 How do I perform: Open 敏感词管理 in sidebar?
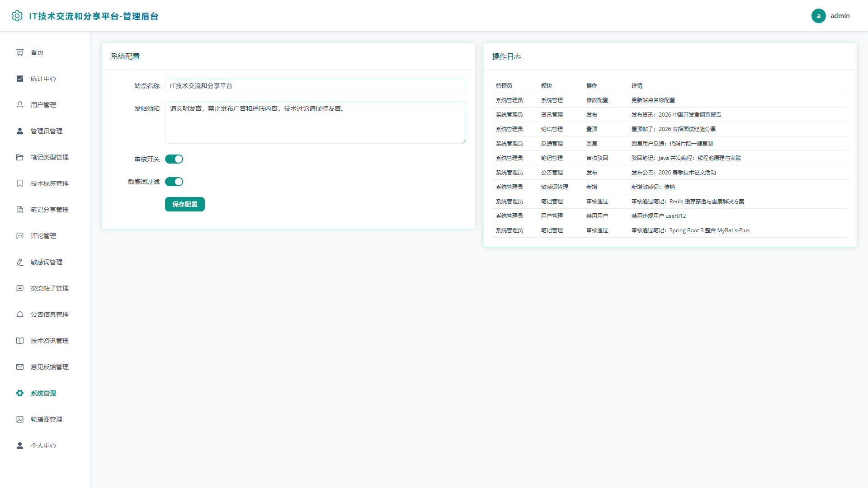click(45, 262)
